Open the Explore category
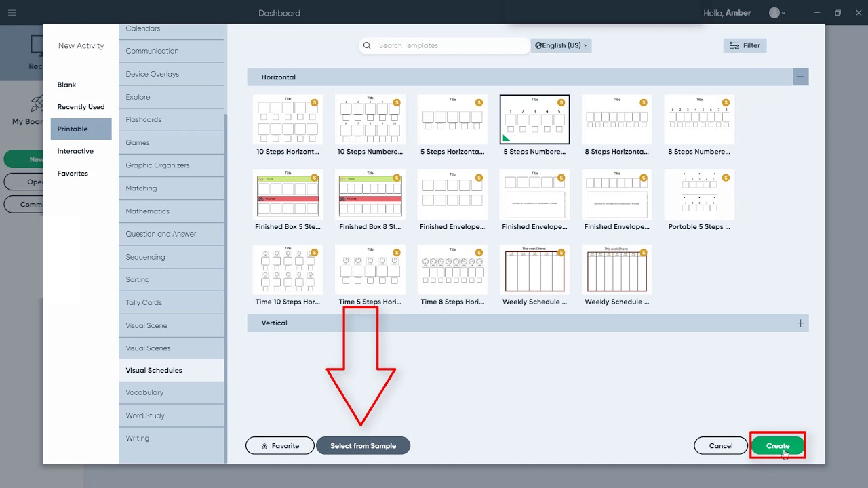Viewport: 868px width, 488px height. coord(171,97)
